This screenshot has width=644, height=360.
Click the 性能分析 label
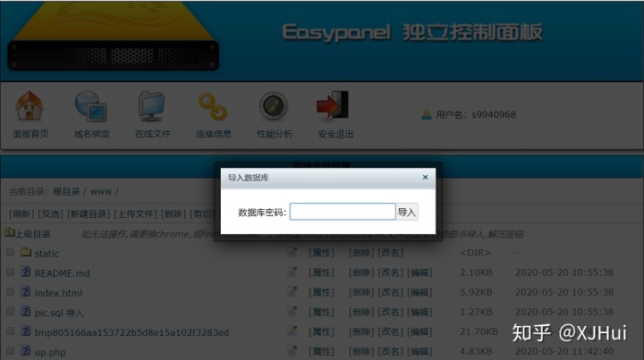pos(275,134)
